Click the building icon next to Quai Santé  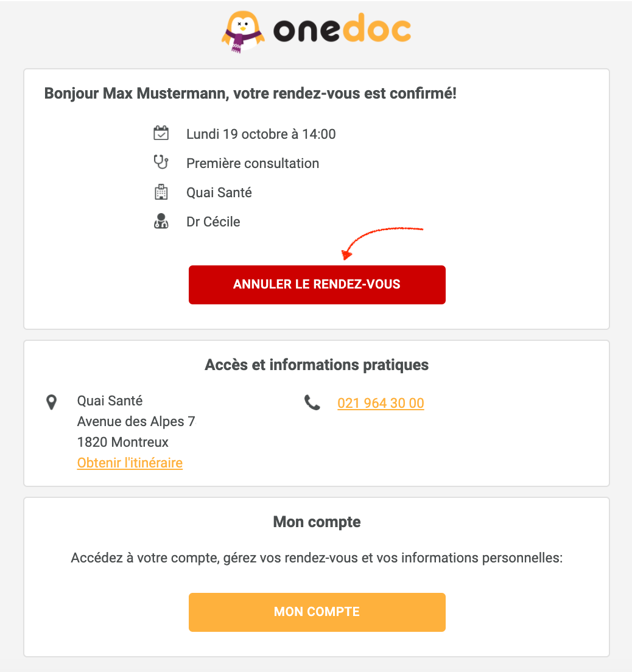[x=161, y=192]
